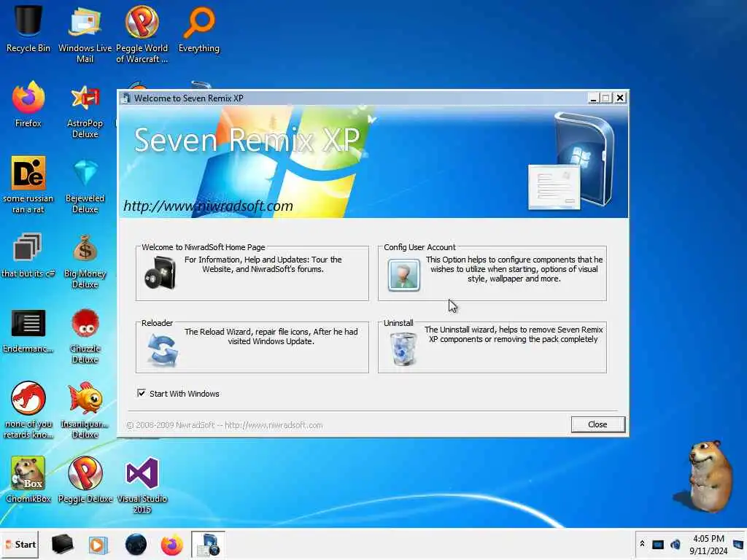
Task: Minimize the Welcome to Seven Remix XP window
Action: coord(593,98)
